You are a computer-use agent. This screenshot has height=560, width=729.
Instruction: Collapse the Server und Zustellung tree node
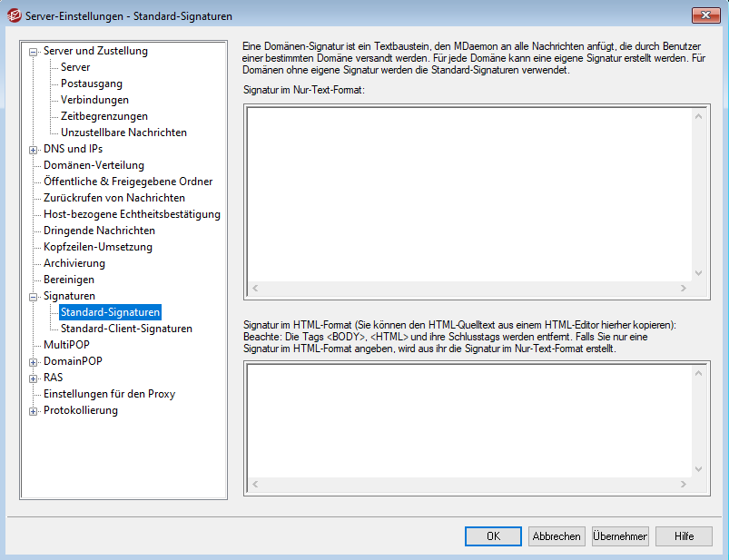click(34, 52)
